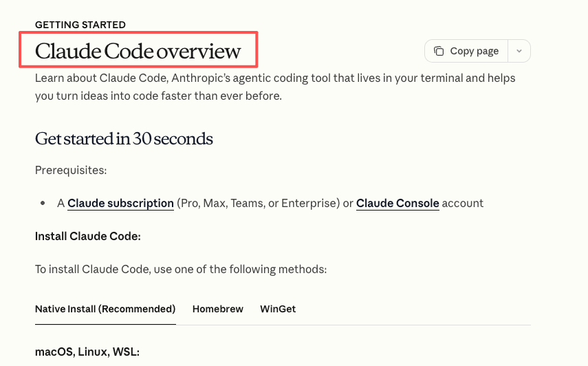Click the bullet point before Claude subscription
The height and width of the screenshot is (366, 588).
click(x=43, y=203)
